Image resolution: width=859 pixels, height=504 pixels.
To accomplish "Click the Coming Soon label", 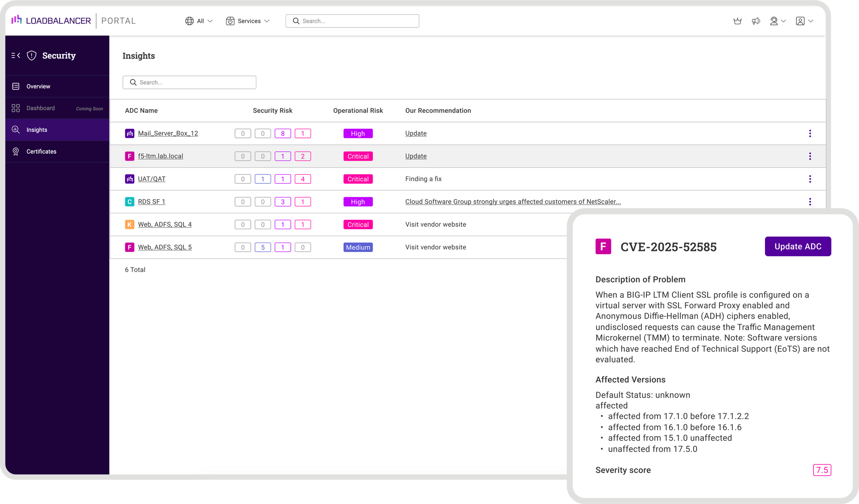I will 89,109.
